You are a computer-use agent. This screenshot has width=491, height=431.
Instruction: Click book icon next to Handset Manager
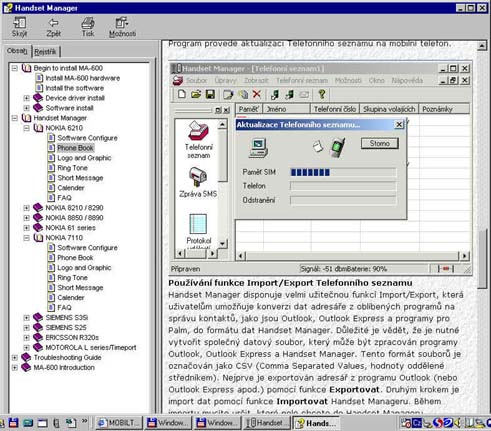[26, 118]
